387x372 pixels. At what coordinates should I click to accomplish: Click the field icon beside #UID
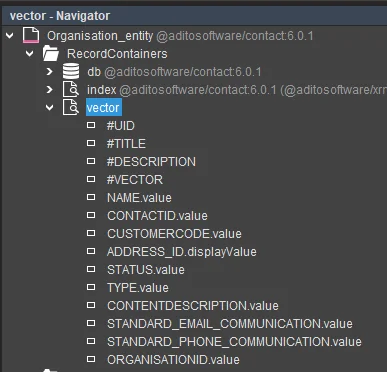pyautogui.click(x=91, y=125)
